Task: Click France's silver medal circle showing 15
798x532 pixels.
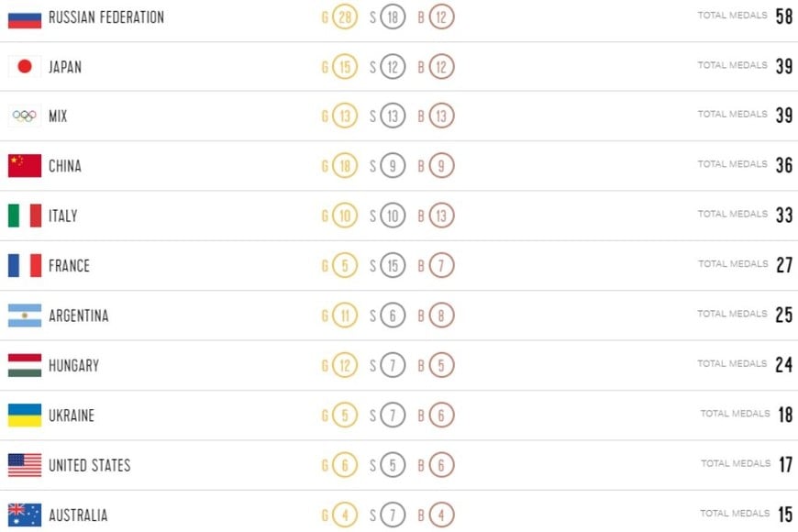Action: click(393, 266)
